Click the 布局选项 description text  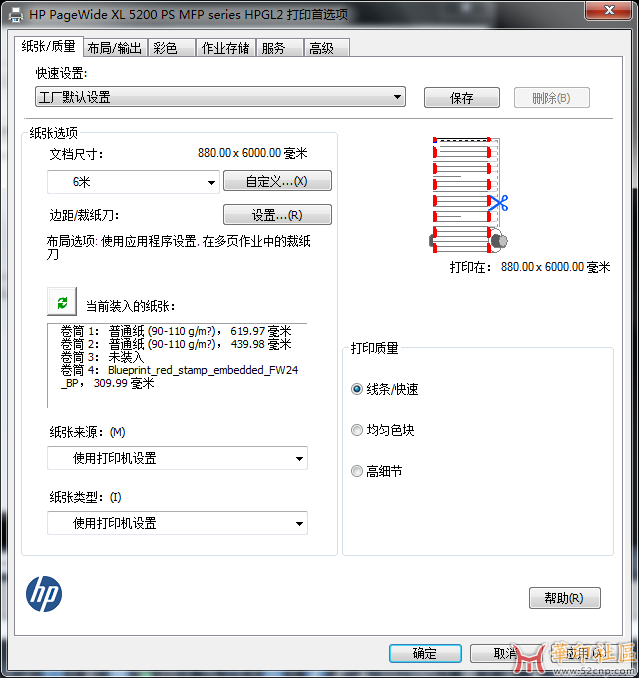tap(178, 247)
